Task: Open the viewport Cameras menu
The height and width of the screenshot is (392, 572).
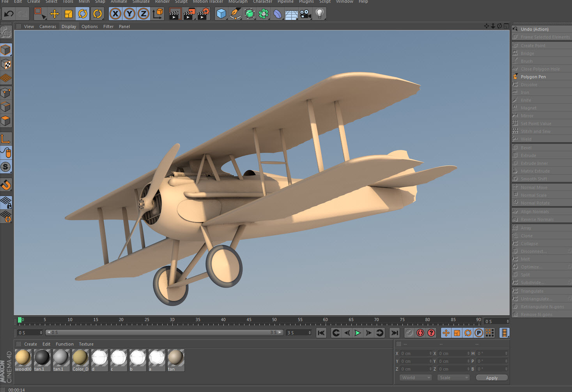Action: (48, 26)
